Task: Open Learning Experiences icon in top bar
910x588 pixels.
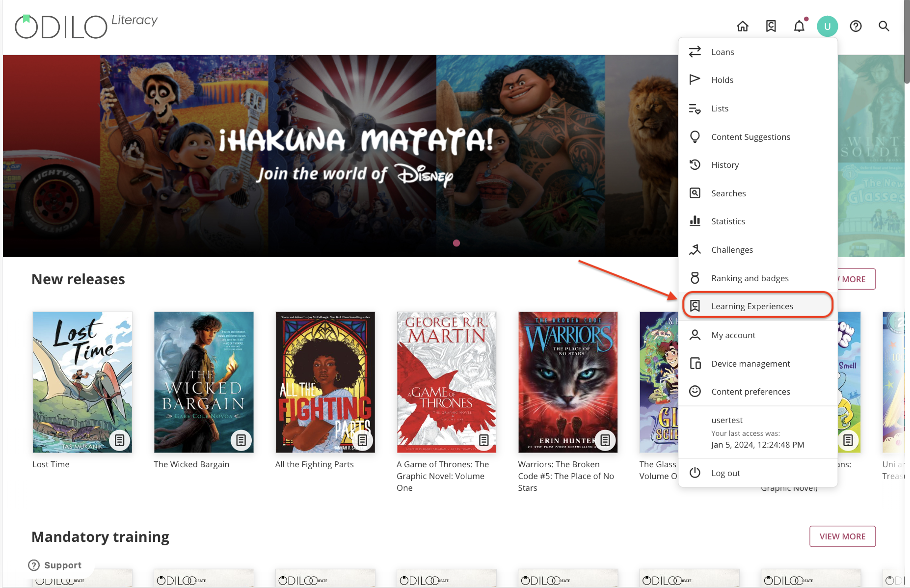Action: coord(771,26)
